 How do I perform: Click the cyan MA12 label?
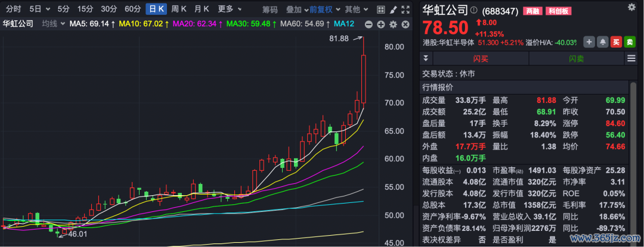pos(344,24)
